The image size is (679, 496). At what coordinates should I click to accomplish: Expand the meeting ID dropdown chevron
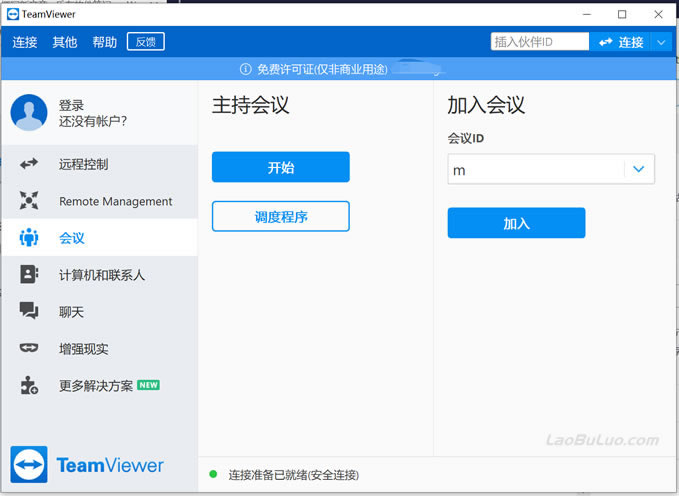[639, 169]
